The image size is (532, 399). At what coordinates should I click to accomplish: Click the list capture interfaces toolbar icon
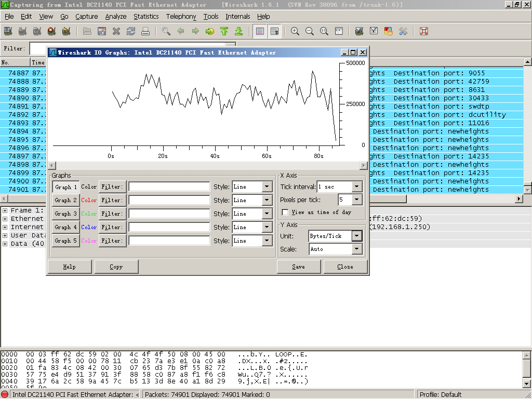[x=8, y=31]
